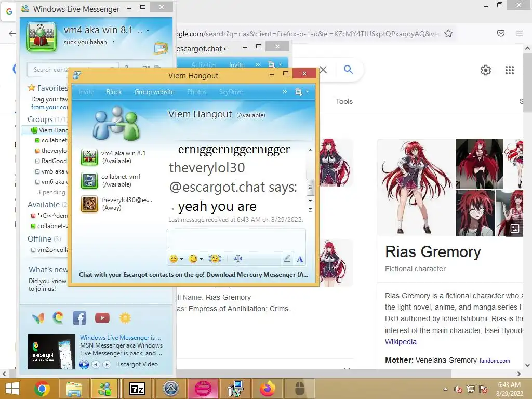Open the Escargot icon in the bottom bar
532x399 pixels.
click(58, 317)
